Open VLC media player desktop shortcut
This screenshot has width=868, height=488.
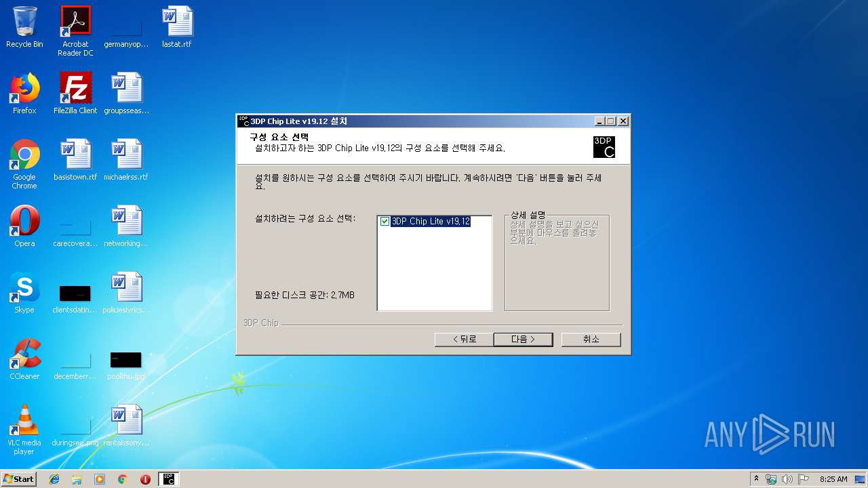pos(24,430)
